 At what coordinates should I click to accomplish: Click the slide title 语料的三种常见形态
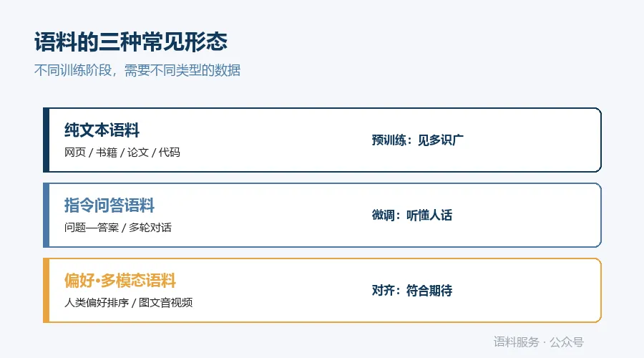pyautogui.click(x=131, y=42)
